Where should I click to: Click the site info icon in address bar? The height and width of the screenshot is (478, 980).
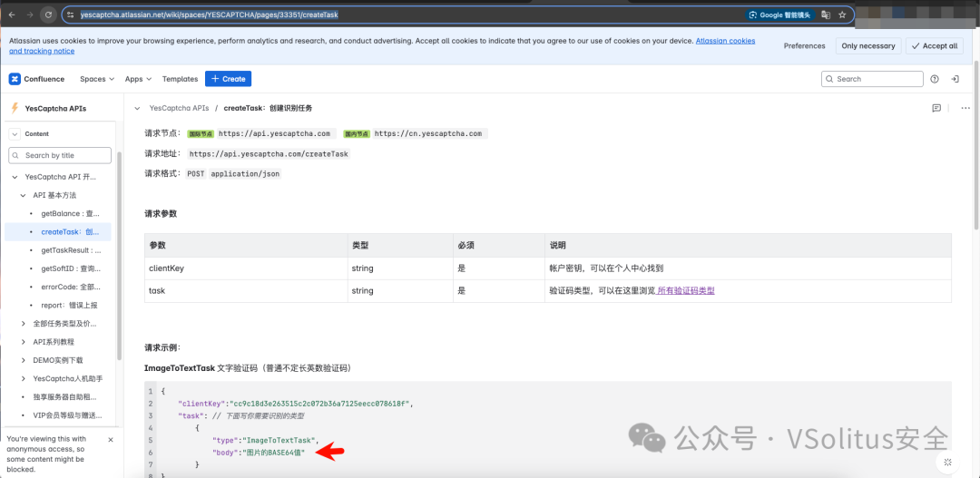pyautogui.click(x=72, y=15)
